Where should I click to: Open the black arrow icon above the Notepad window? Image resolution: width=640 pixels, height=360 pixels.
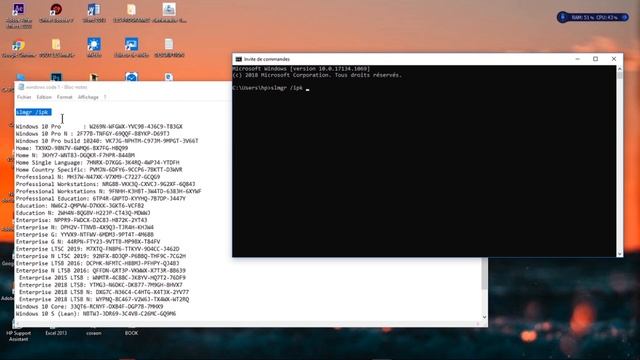click(94, 77)
